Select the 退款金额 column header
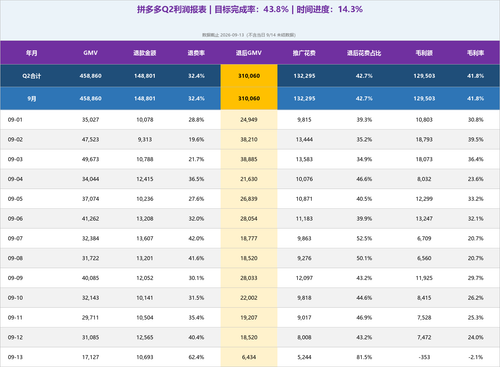500x367 pixels. (x=145, y=53)
